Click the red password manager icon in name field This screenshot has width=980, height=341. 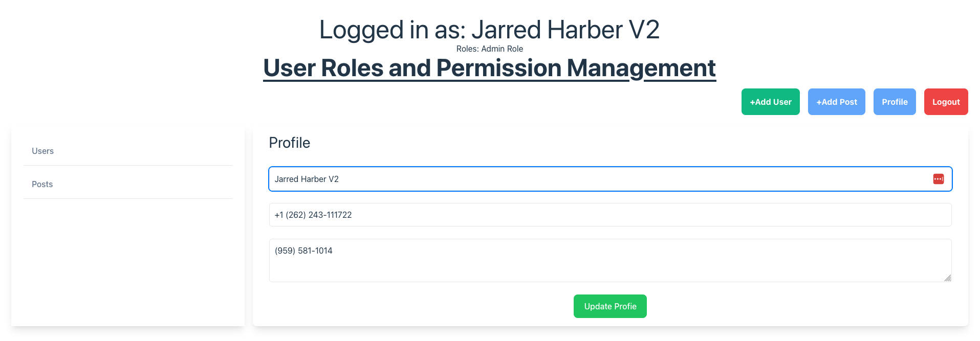pos(938,179)
